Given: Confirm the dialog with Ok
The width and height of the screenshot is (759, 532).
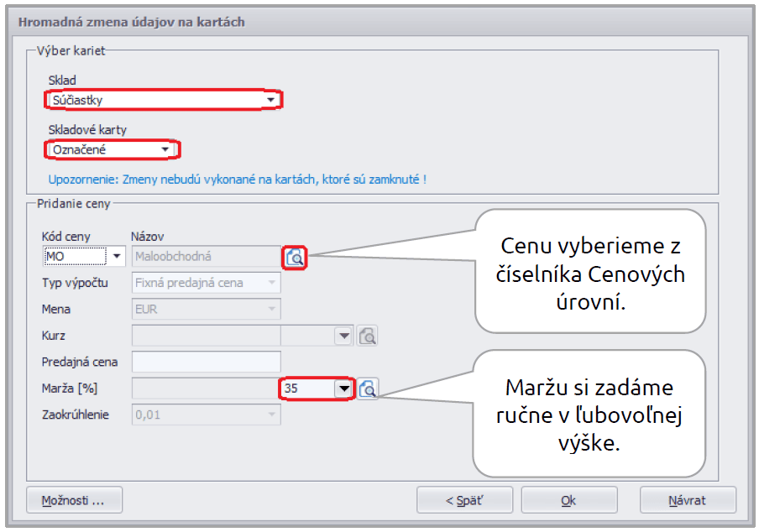Looking at the screenshot, I should [568, 500].
